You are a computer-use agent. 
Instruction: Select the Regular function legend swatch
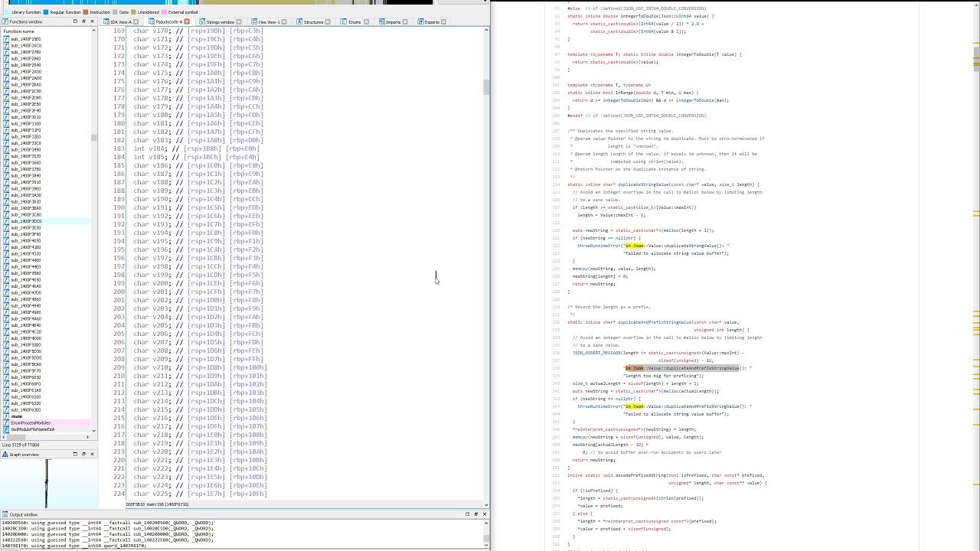click(x=47, y=12)
